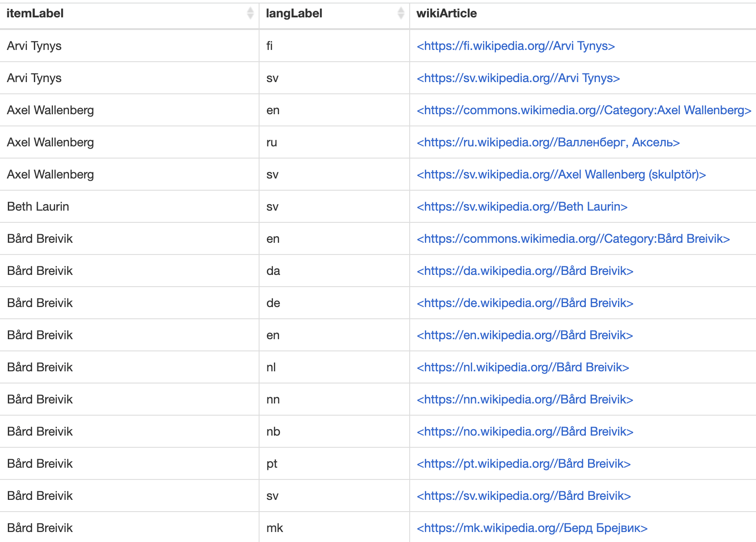Viewport: 756px width, 542px height.
Task: Open Dutch Wikipedia link for Bård Breivik
Action: click(x=523, y=367)
